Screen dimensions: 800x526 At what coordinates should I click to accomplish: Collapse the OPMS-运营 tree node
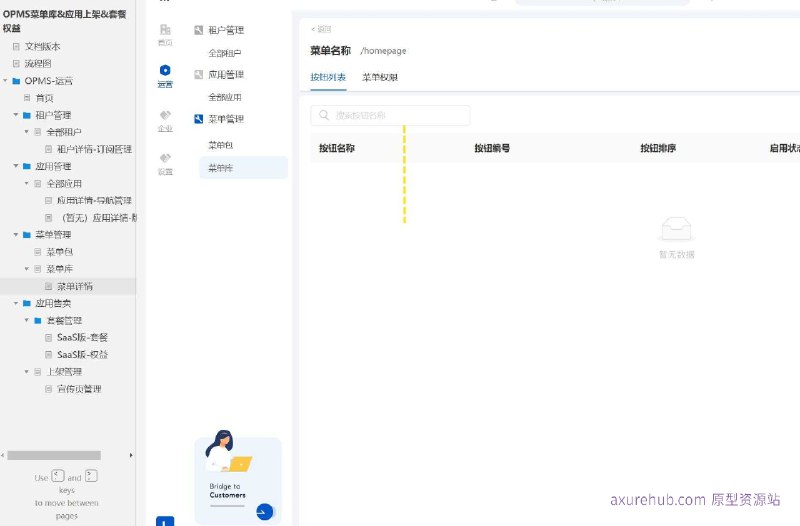(x=5, y=81)
